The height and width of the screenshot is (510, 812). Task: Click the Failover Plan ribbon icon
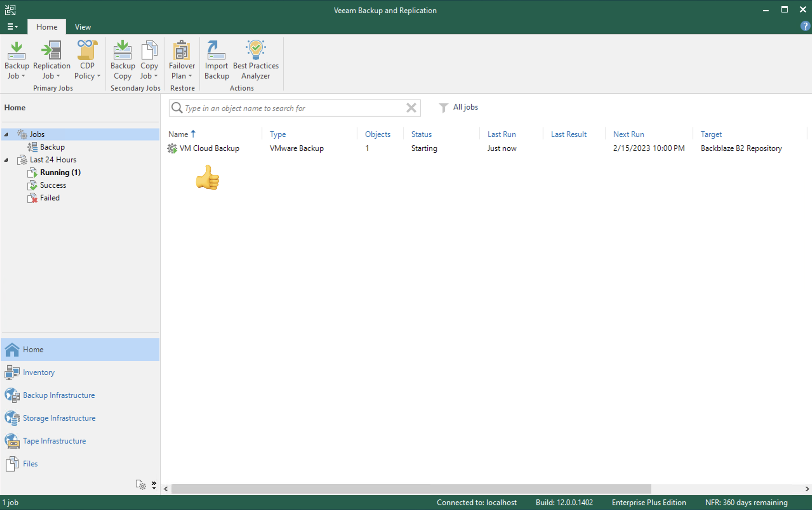click(182, 50)
